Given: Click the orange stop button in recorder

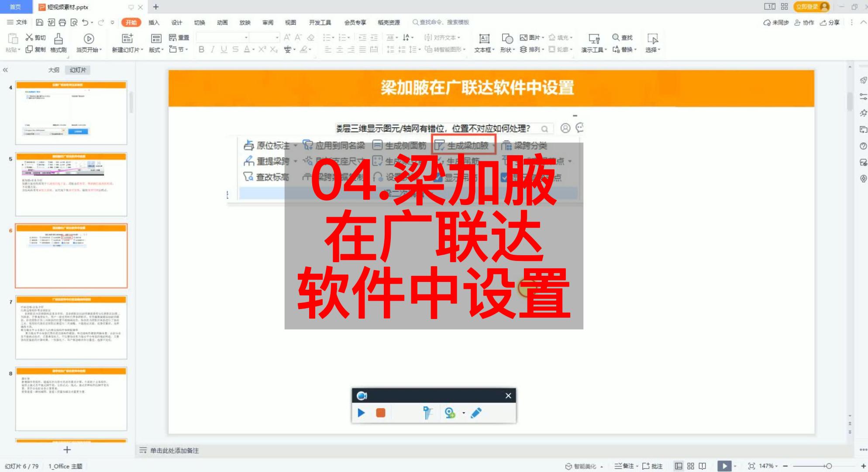Looking at the screenshot, I should tap(381, 413).
